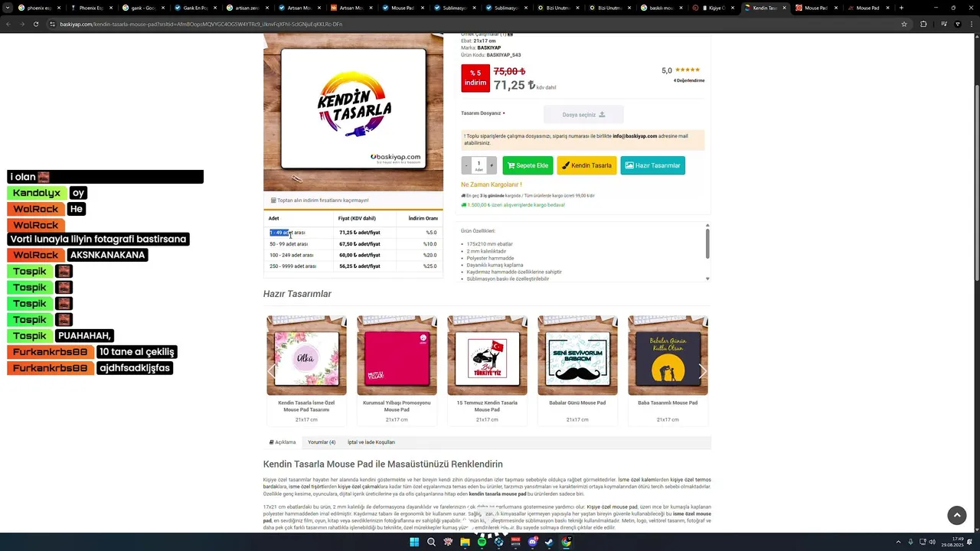Show next Hazır Tasarımlar carousel items

(703, 371)
